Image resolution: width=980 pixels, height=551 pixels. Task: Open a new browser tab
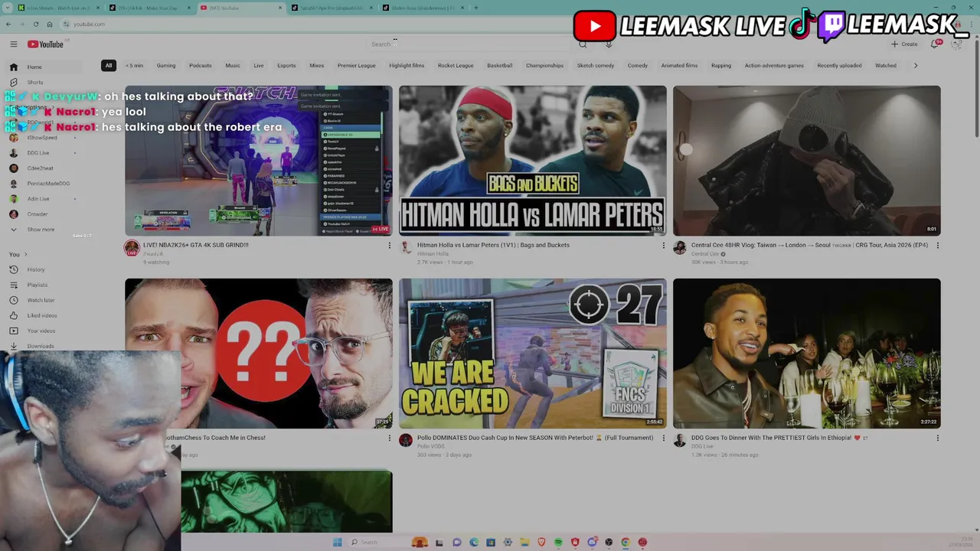[x=475, y=8]
